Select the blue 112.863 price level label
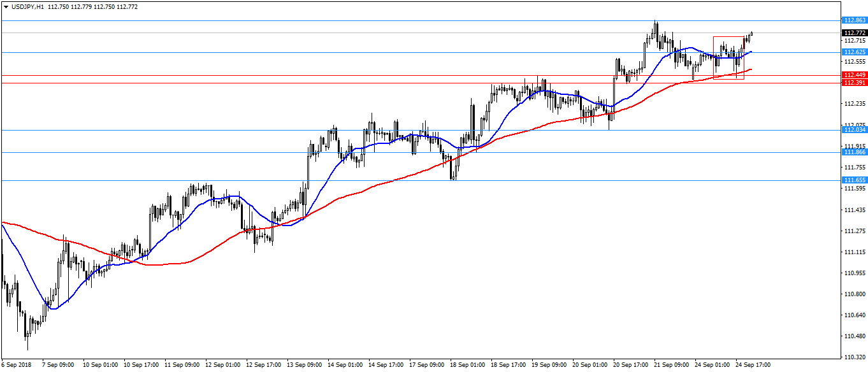The width and height of the screenshot is (868, 372). pyautogui.click(x=854, y=20)
